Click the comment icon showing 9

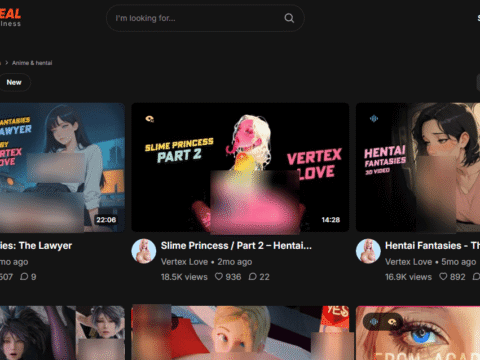tap(24, 277)
